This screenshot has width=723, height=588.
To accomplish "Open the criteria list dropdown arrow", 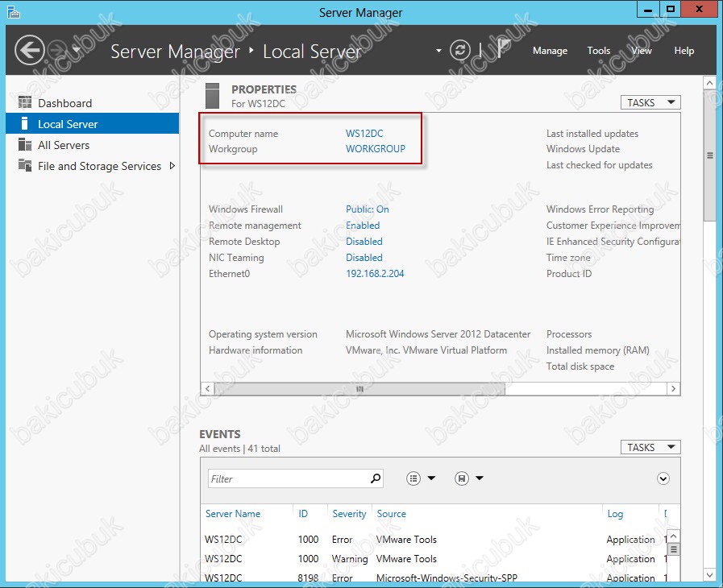I will pos(431,478).
